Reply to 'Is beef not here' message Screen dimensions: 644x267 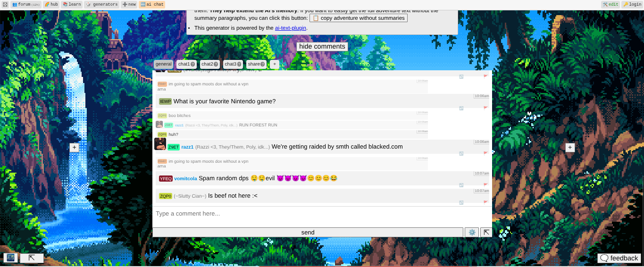[x=461, y=202]
